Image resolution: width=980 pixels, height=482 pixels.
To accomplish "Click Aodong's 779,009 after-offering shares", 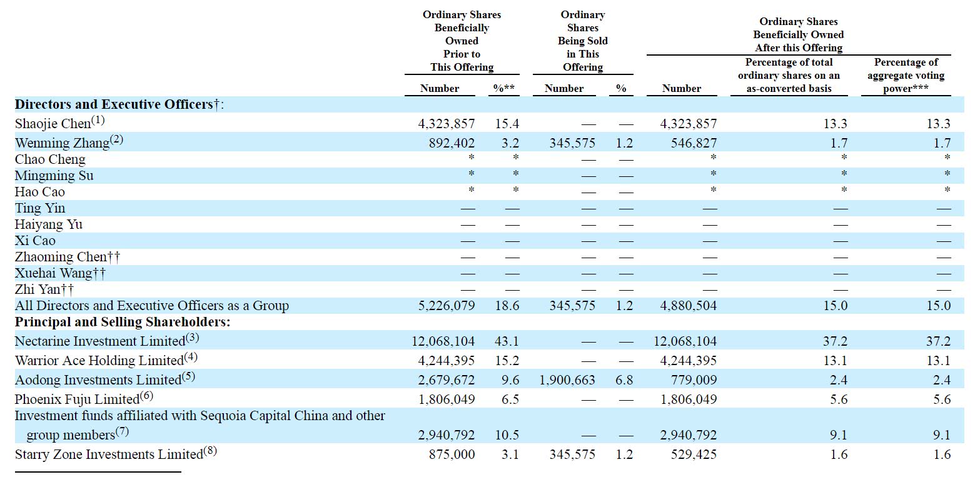I will click(694, 380).
